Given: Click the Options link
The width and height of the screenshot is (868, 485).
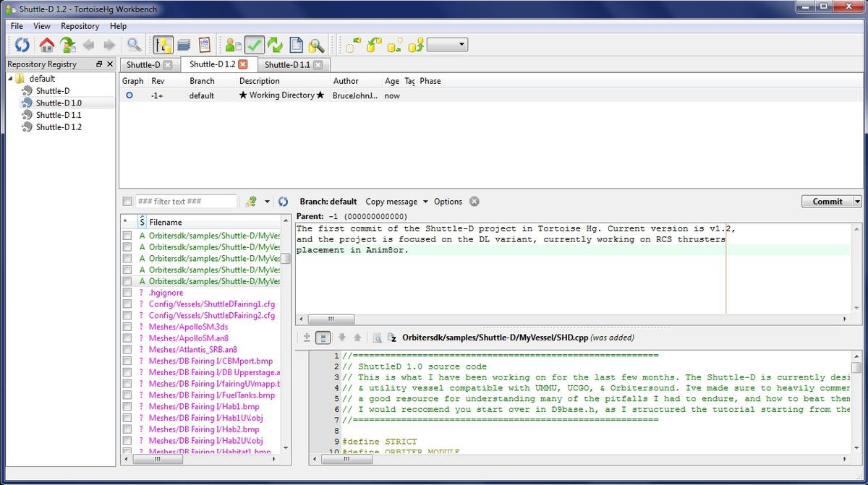Looking at the screenshot, I should [x=448, y=202].
